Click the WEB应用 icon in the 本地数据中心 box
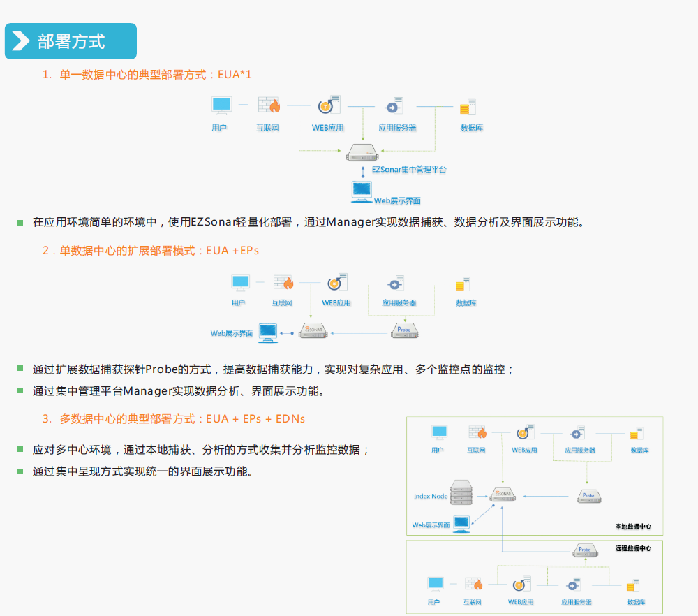 [x=526, y=432]
